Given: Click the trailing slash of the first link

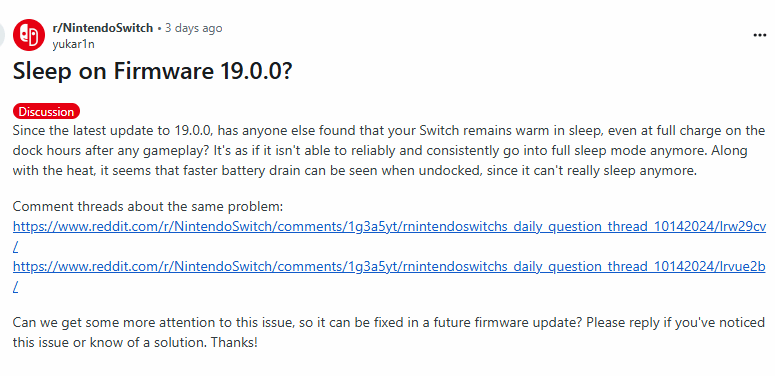Looking at the screenshot, I should click(16, 247).
